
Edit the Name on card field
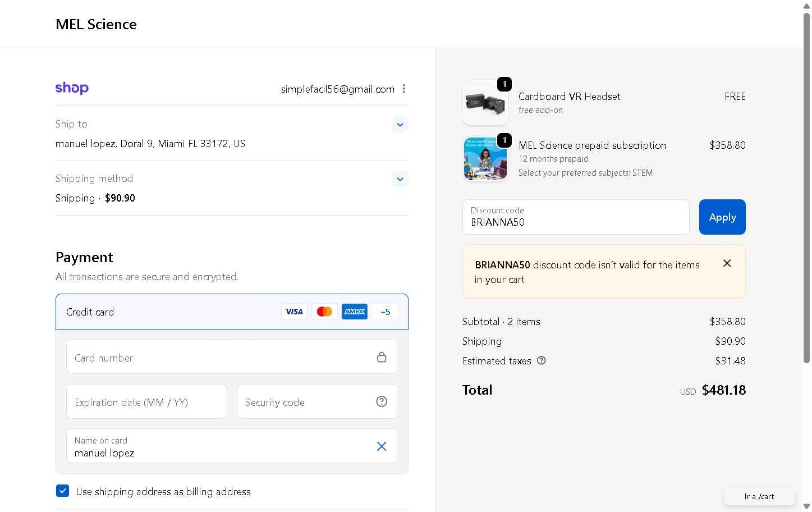coord(232,446)
